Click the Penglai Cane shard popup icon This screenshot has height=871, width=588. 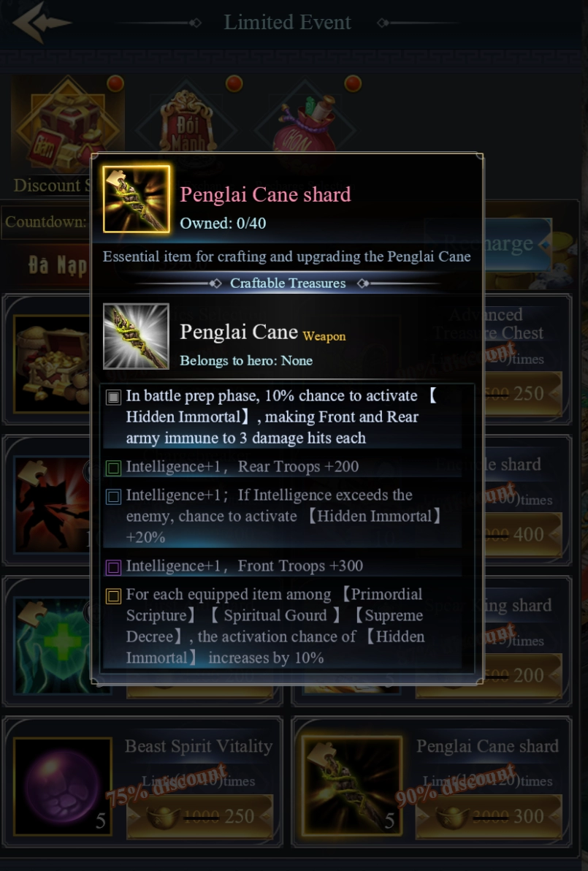click(x=137, y=198)
